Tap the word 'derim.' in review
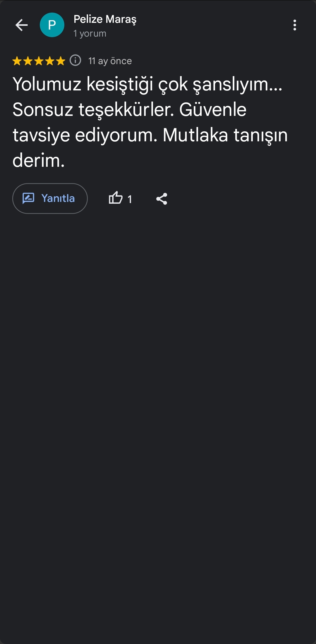Image resolution: width=316 pixels, height=644 pixels. (38, 161)
